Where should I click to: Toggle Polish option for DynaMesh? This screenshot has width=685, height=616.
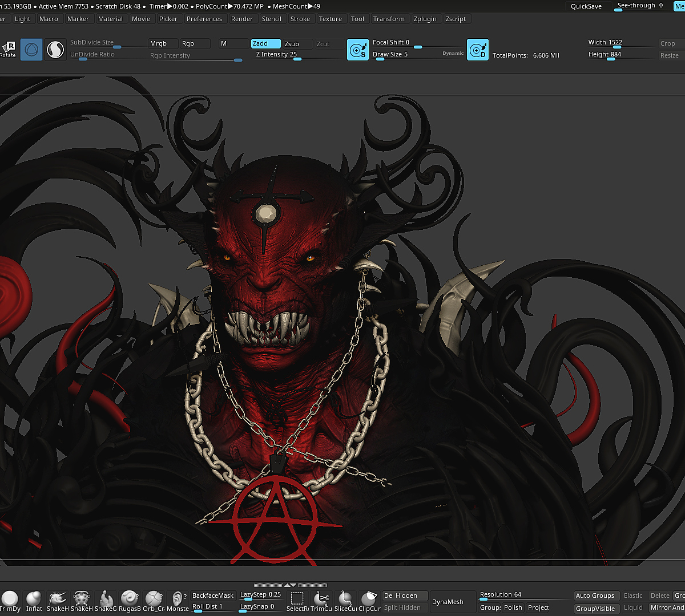[x=513, y=607]
